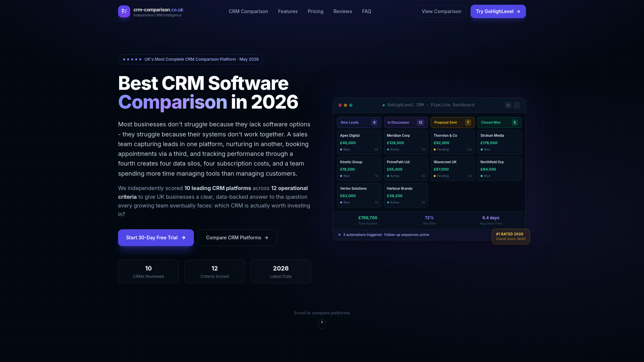644x362 pixels.
Task: Open the Harbour Brands deal card
Action: pyautogui.click(x=406, y=195)
